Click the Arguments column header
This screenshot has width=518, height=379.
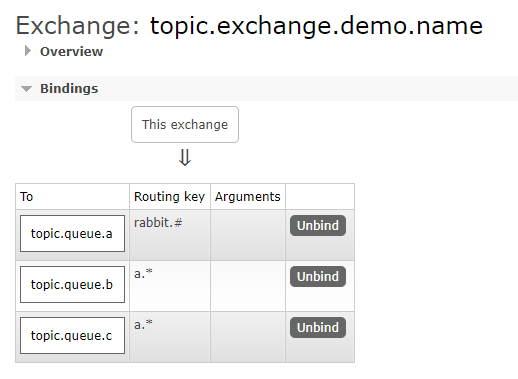point(248,197)
